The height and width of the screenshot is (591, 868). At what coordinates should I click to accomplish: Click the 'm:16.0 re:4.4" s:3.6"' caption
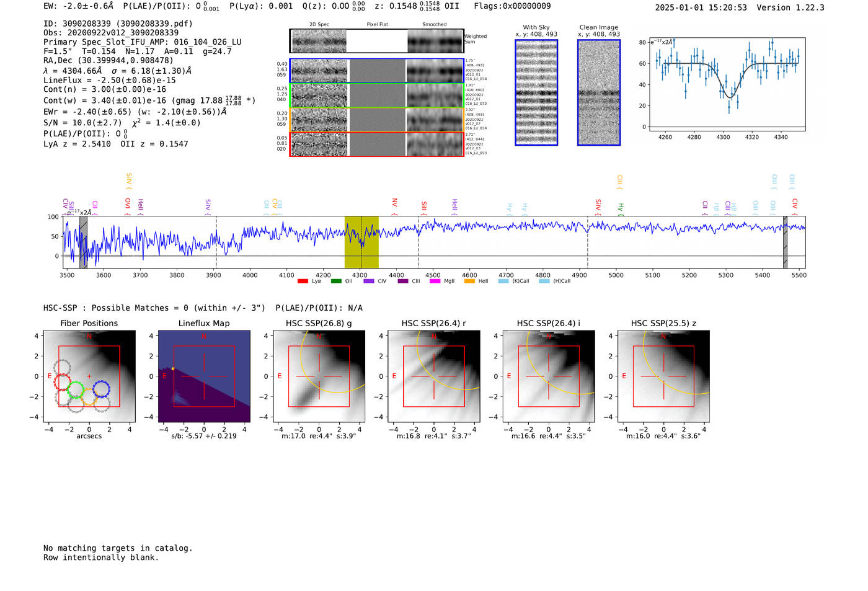pyautogui.click(x=663, y=436)
